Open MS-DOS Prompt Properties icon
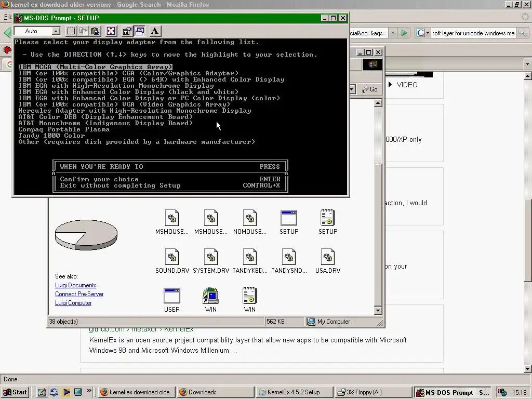This screenshot has width=532, height=399. click(x=127, y=31)
